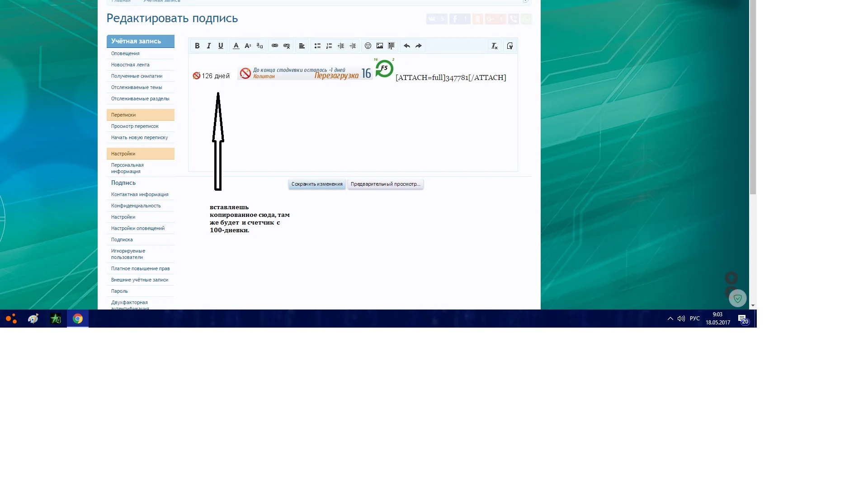The image size is (868, 488).
Task: Switch editor to BB code mode
Action: pos(510,46)
